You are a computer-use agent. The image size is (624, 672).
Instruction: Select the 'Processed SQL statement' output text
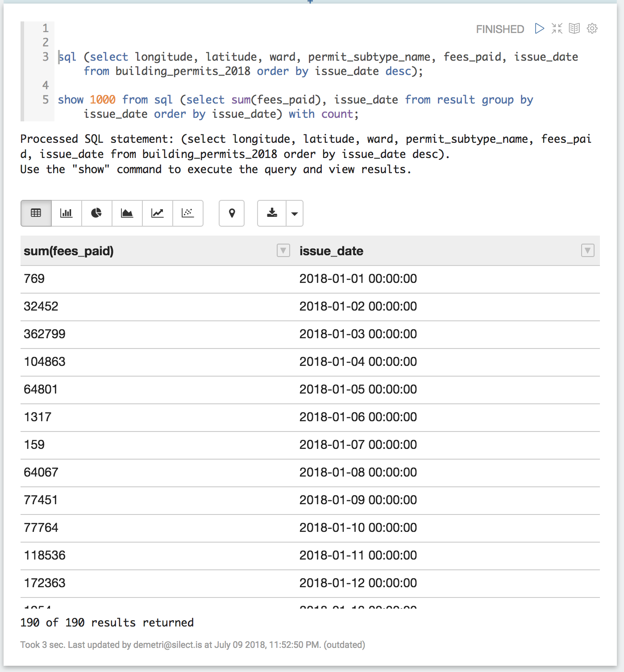coord(306,146)
